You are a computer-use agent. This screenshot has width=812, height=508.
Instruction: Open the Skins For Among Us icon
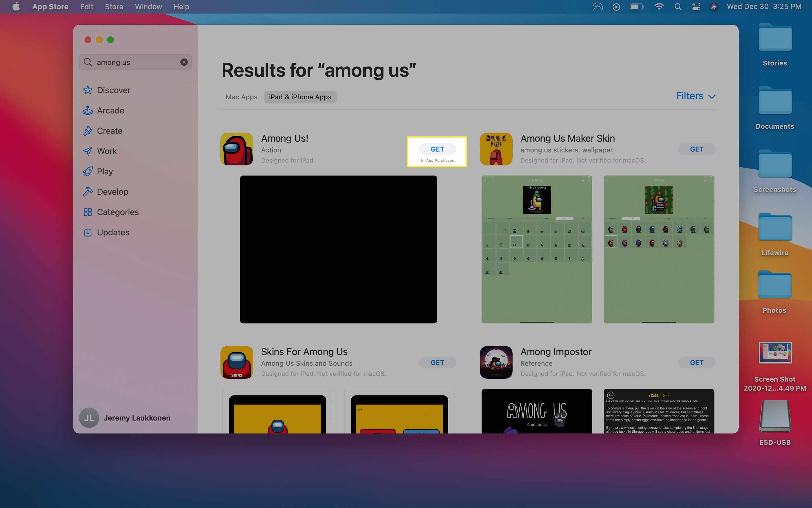click(x=237, y=362)
